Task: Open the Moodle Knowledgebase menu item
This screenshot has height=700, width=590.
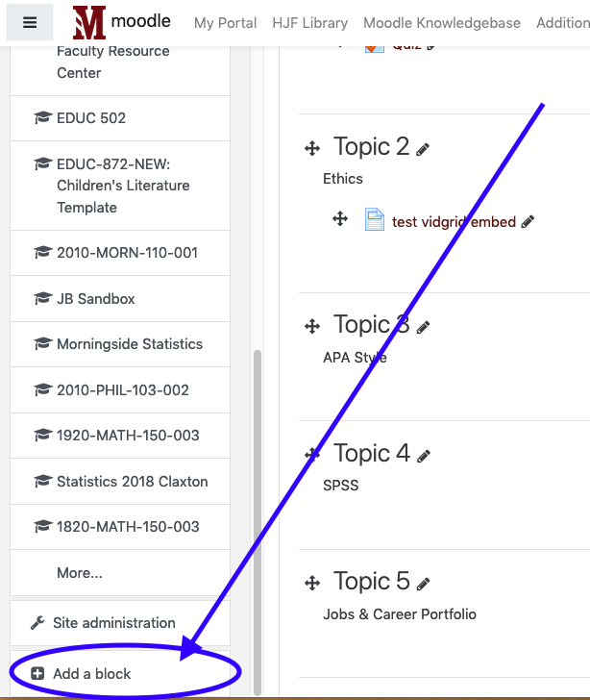Action: (442, 23)
